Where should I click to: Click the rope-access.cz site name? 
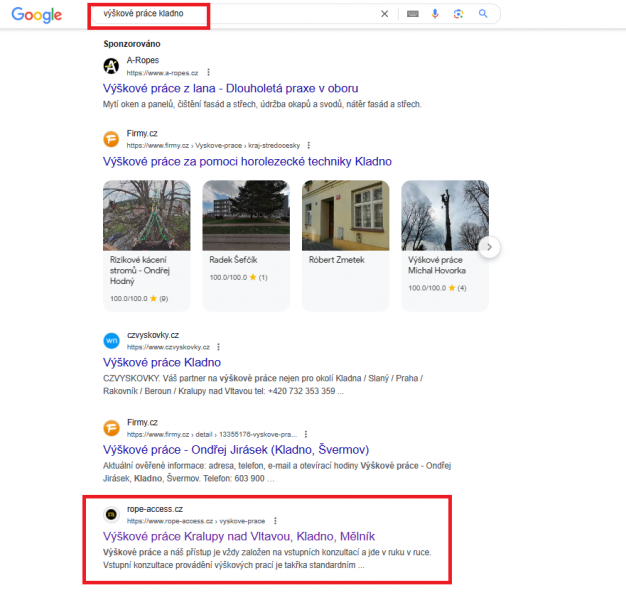tap(155, 509)
